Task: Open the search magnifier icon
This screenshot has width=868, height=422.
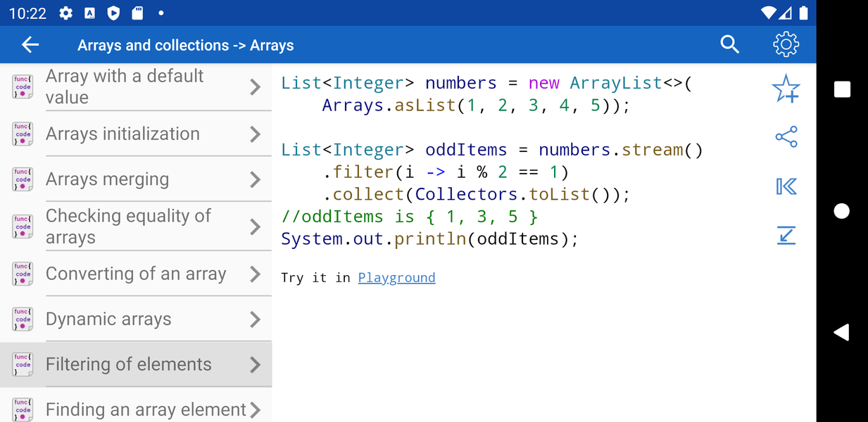Action: (730, 45)
